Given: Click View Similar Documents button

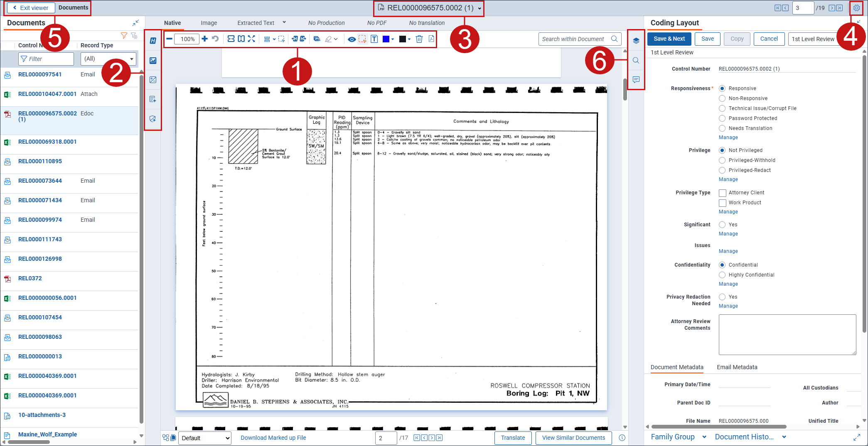Looking at the screenshot, I should [x=573, y=438].
